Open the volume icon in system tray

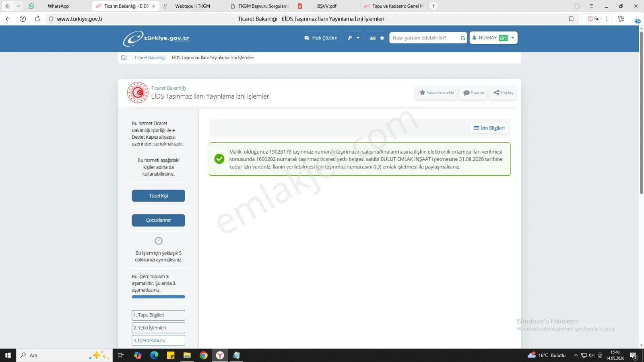[x=591, y=355]
